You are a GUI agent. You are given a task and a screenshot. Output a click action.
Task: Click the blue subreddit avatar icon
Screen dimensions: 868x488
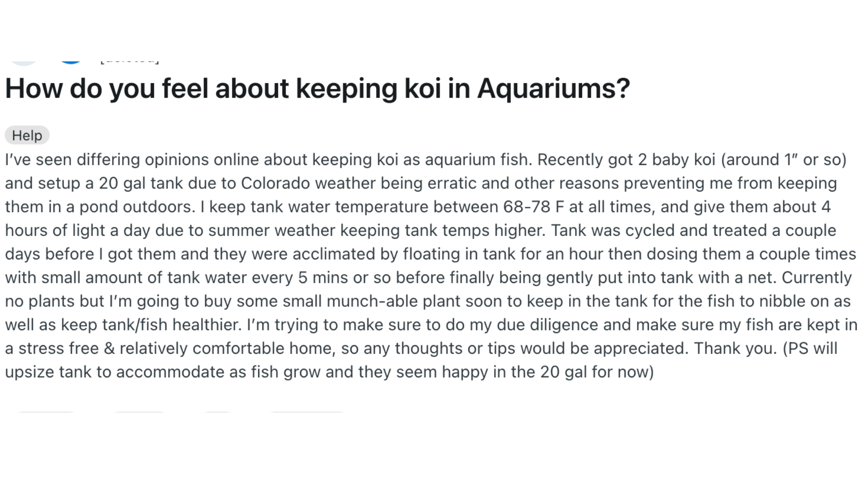pos(71,61)
